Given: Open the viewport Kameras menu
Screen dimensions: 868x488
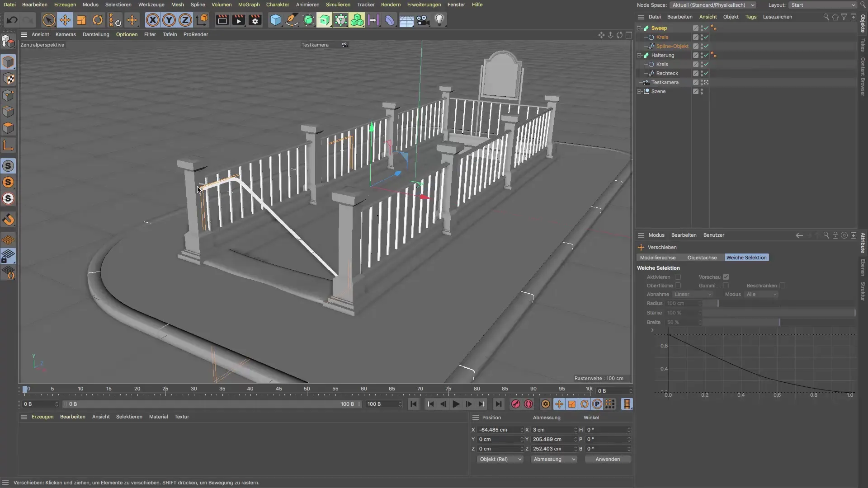Looking at the screenshot, I should (66, 34).
